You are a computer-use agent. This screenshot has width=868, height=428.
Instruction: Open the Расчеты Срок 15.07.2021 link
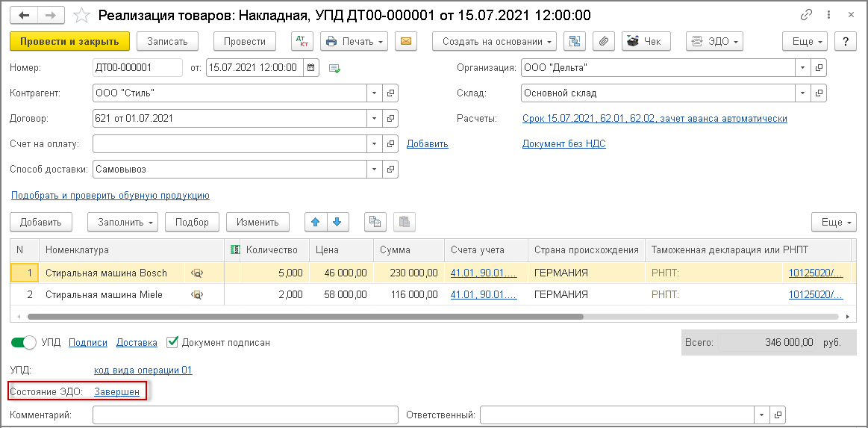(655, 119)
